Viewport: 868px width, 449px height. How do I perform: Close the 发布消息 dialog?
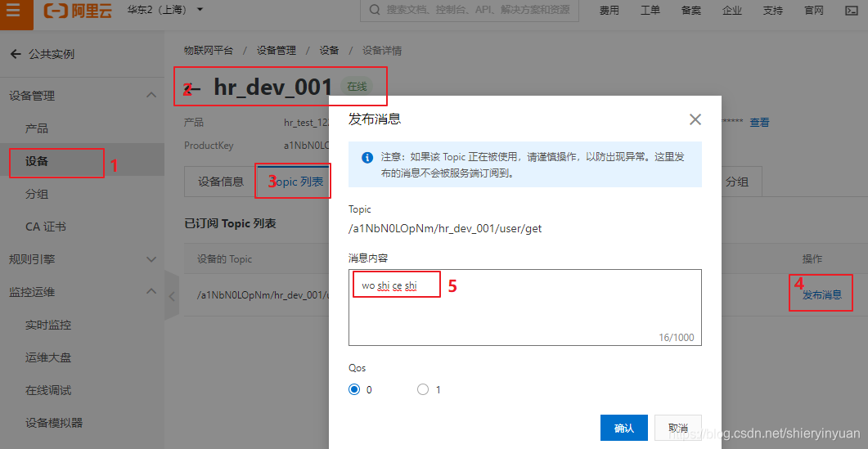[695, 119]
